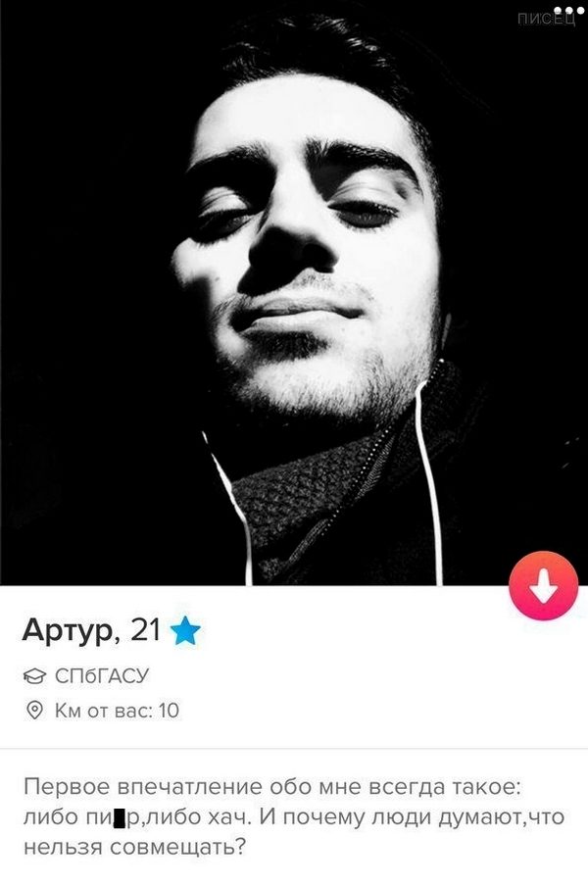
Task: Click the white earphone cord in the photo
Action: pos(428,481)
